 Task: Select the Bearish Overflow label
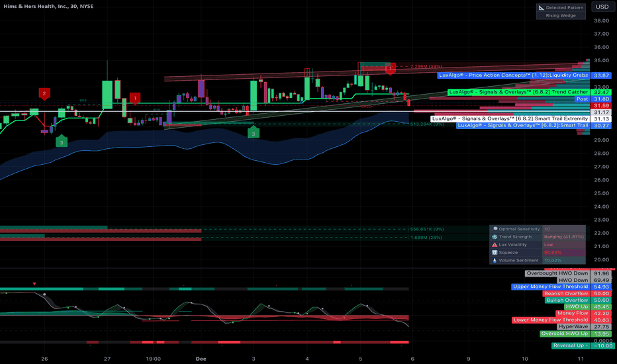click(x=566, y=294)
